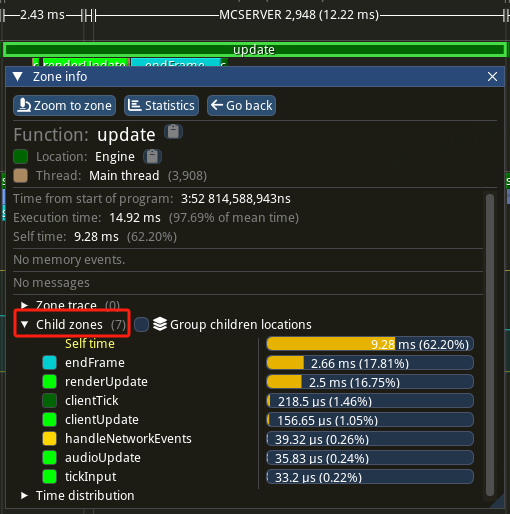This screenshot has width=510, height=514.
Task: Select the endFrame child zone
Action: click(95, 363)
